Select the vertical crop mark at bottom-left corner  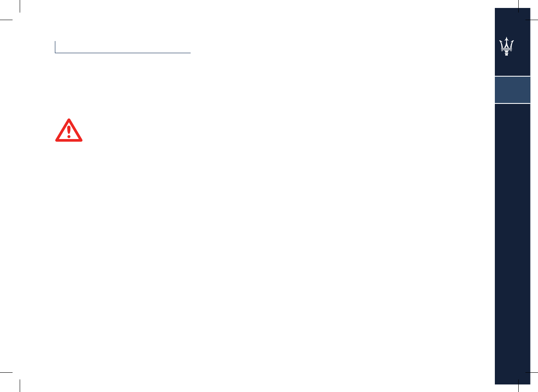[x=20, y=386]
